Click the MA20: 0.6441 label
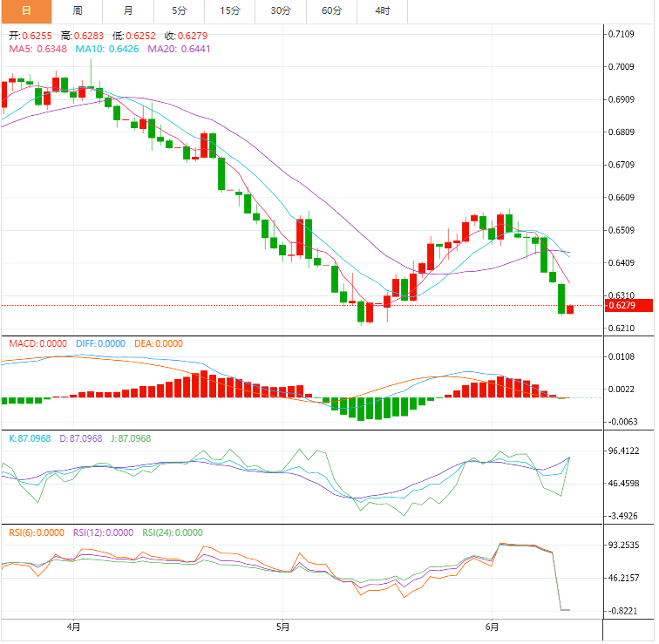Screen dimensions: 659x644 click(179, 49)
